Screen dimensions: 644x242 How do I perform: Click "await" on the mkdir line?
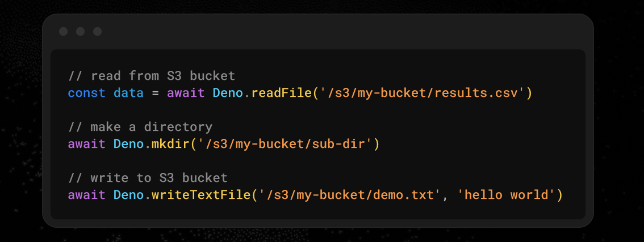tap(87, 144)
